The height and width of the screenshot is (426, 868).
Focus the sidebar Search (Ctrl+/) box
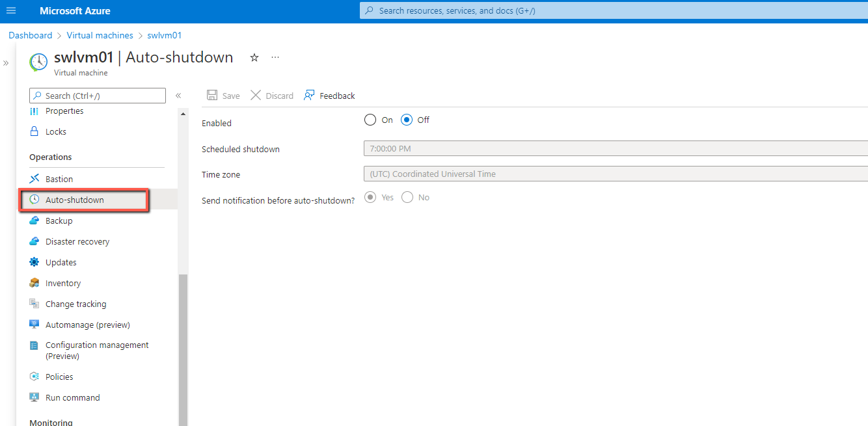[x=98, y=96]
